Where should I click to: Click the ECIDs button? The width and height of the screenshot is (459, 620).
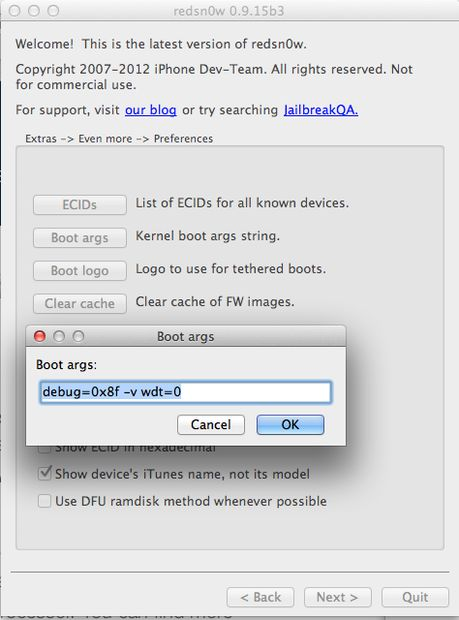click(x=80, y=205)
